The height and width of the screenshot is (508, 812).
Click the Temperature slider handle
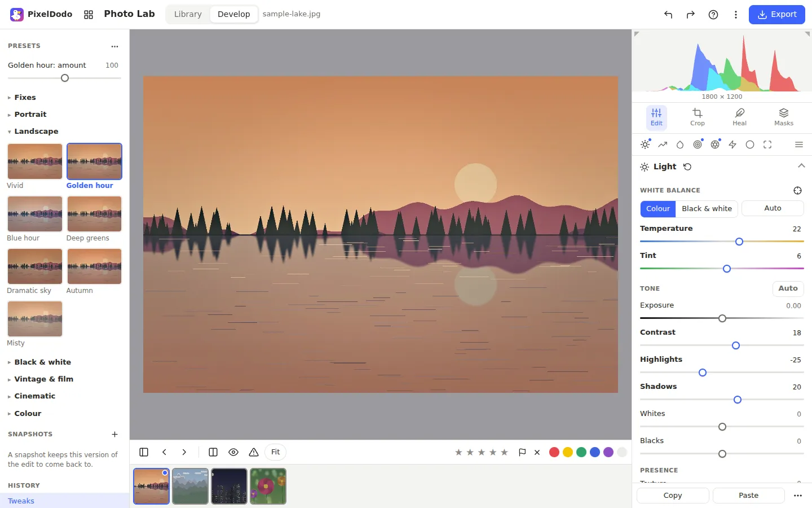pos(739,242)
